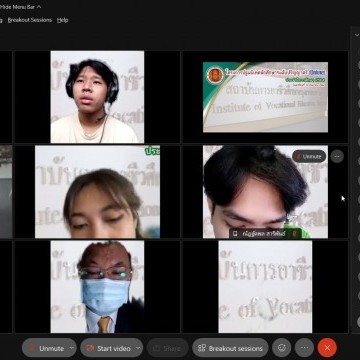Click Breakout sessions in bottom toolbar
Viewport: 360px width, 360px height.
[x=230, y=348]
